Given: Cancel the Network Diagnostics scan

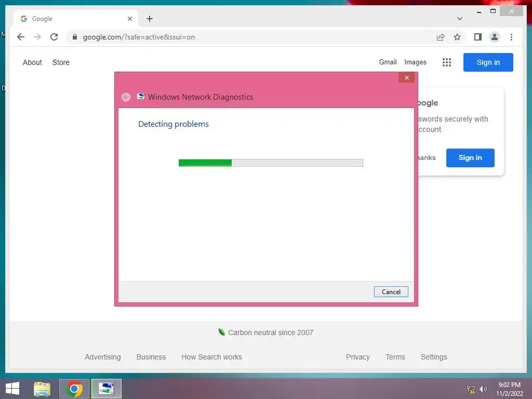Looking at the screenshot, I should point(391,292).
